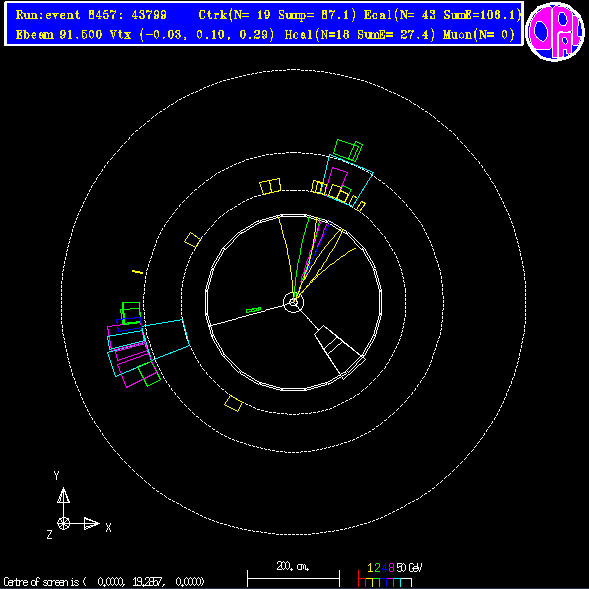Click the Muon N=0 readout
This screenshot has width=589, height=589.
pos(479,35)
